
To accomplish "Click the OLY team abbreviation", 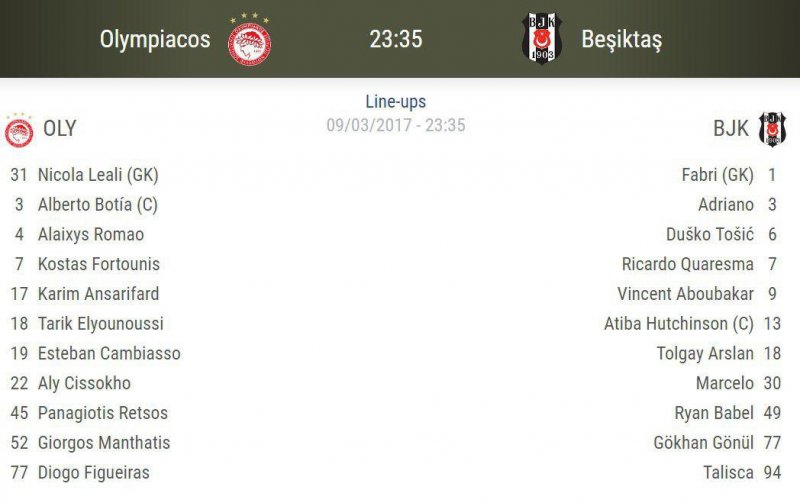I will (x=60, y=129).
